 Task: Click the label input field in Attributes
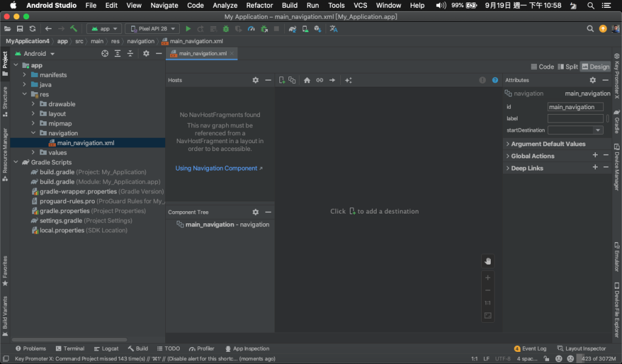pos(575,119)
